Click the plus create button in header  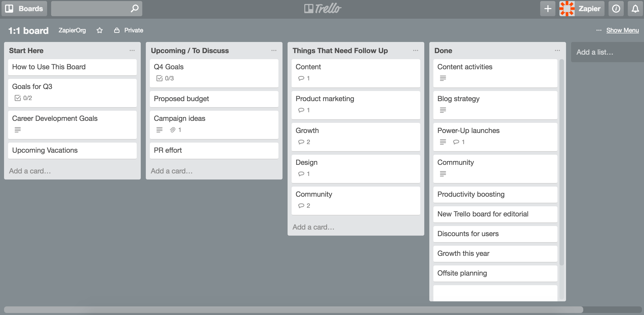(548, 9)
